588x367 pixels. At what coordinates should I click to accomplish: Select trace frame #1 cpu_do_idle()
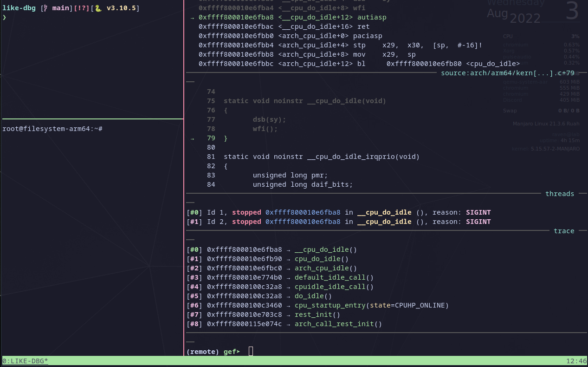click(x=267, y=259)
